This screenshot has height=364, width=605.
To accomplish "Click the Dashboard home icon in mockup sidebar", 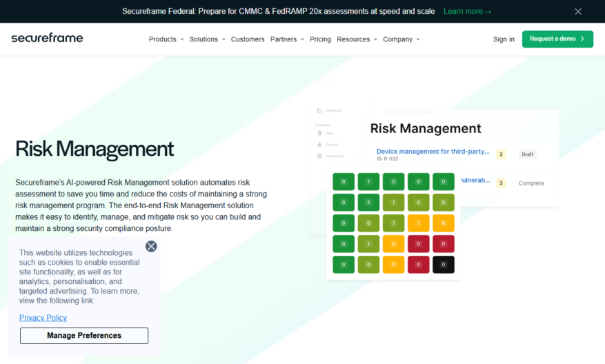I will 319,110.
